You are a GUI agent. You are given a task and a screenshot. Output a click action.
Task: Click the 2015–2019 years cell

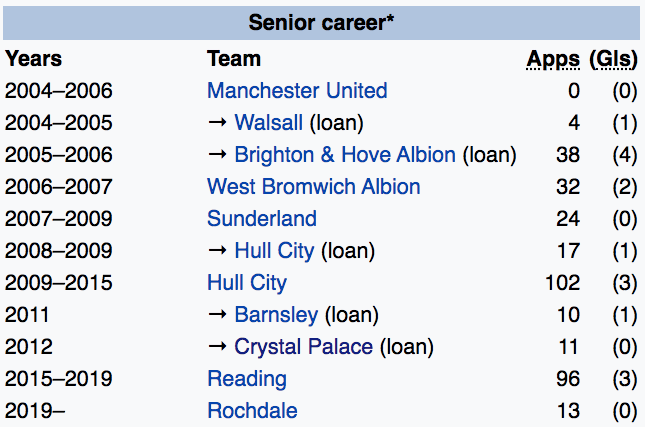click(59, 379)
